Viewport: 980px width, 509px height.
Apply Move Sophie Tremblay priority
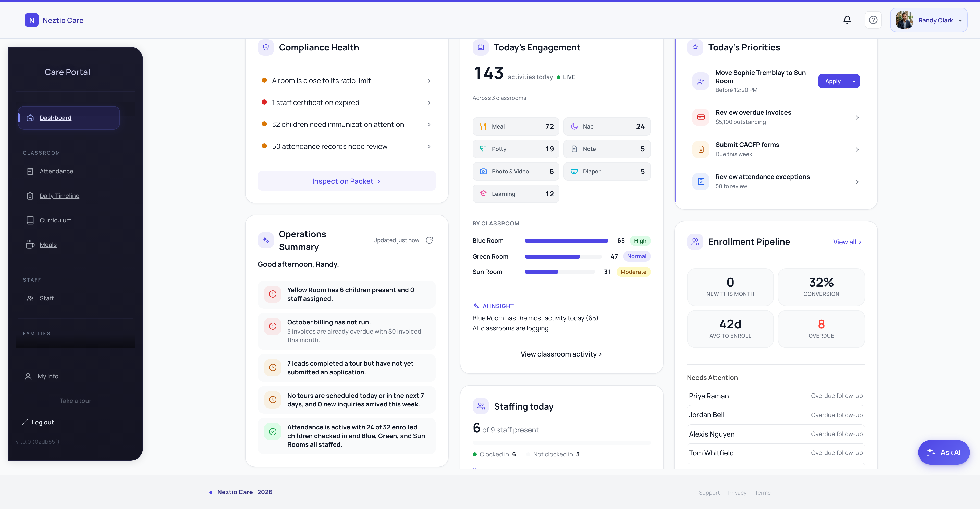click(x=833, y=81)
